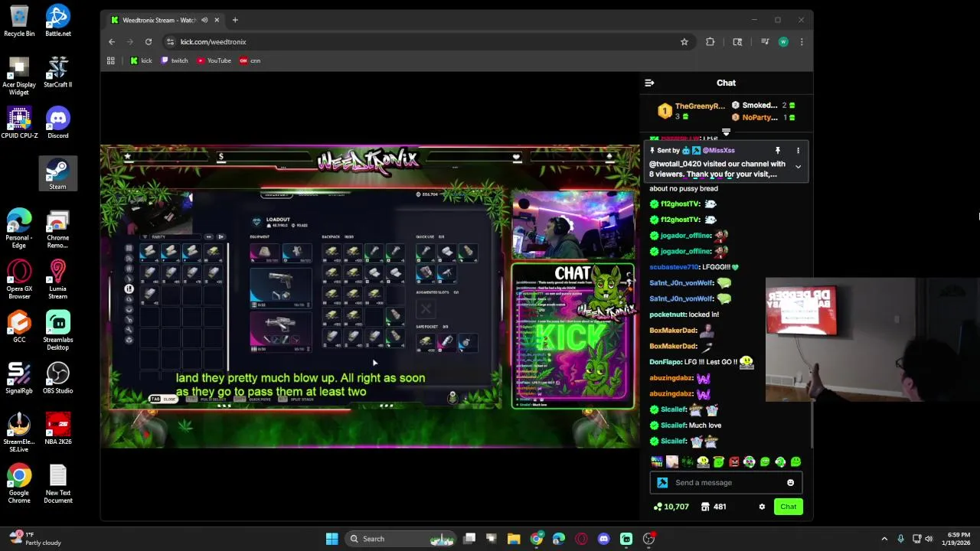Click the Send a message input field

(x=726, y=483)
